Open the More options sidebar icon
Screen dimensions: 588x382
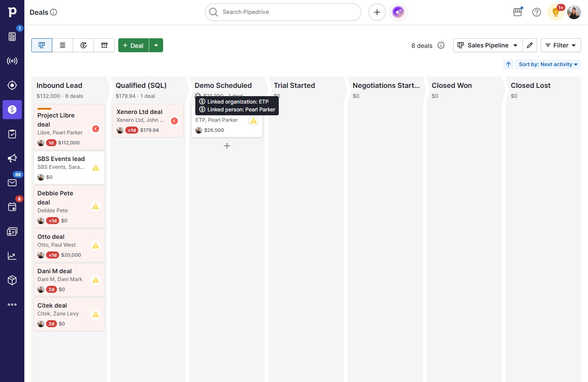pyautogui.click(x=12, y=305)
